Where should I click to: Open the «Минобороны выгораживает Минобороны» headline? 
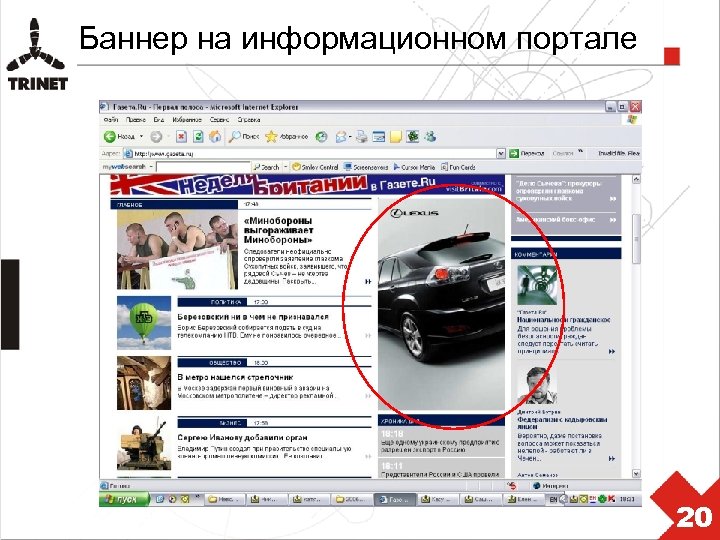pos(279,230)
